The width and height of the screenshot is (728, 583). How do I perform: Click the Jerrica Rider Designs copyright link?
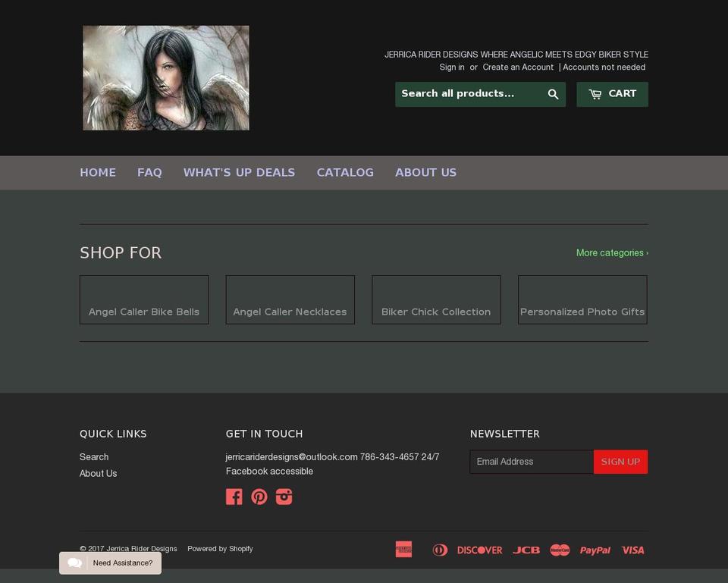(x=142, y=549)
